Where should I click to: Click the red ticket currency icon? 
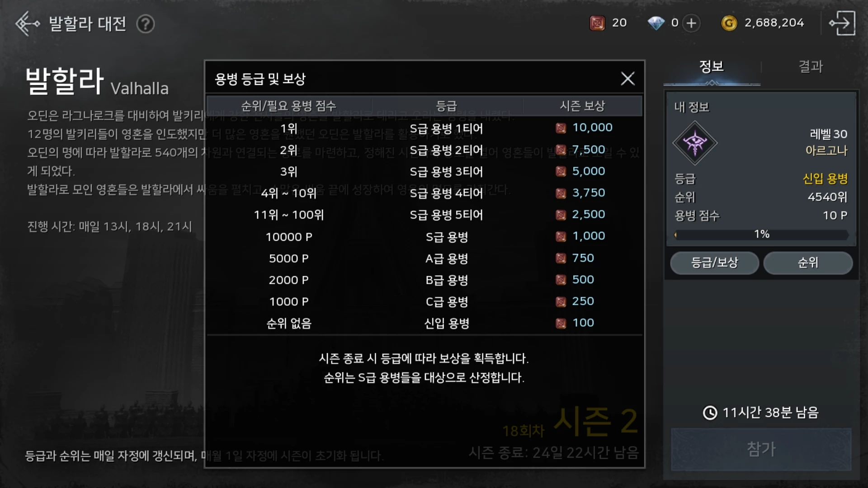coord(597,23)
